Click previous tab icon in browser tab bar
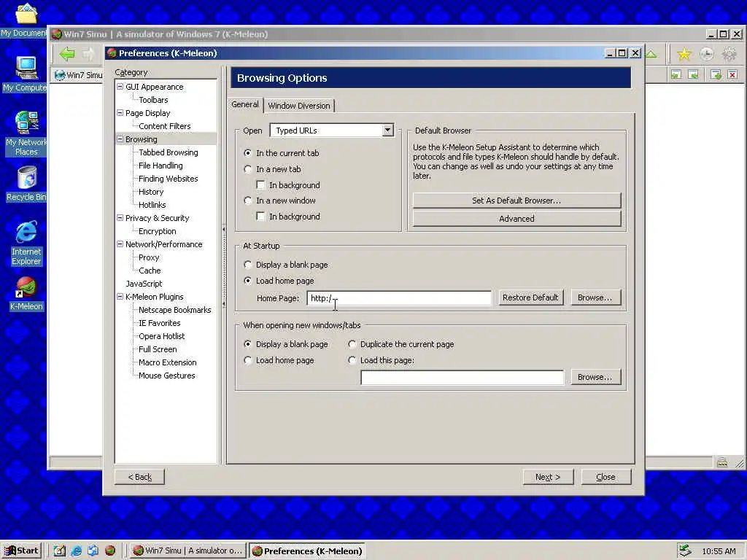The height and width of the screenshot is (560, 747). point(676,75)
